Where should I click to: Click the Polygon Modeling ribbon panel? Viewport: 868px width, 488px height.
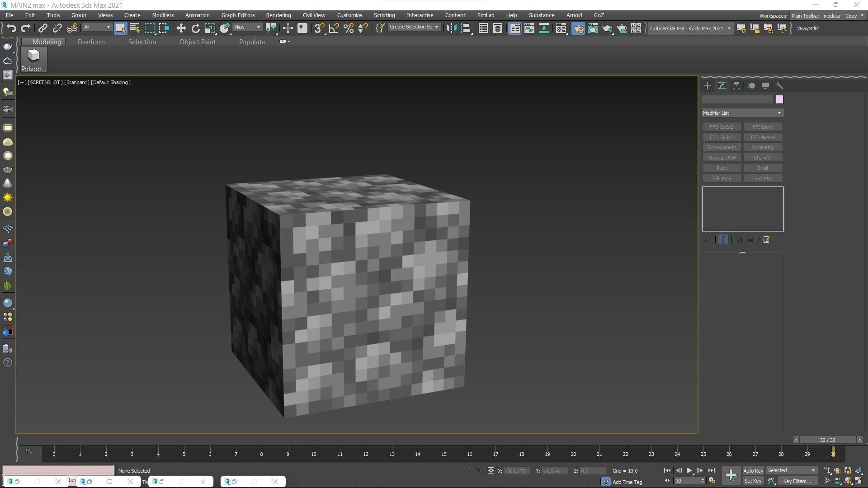click(x=33, y=60)
